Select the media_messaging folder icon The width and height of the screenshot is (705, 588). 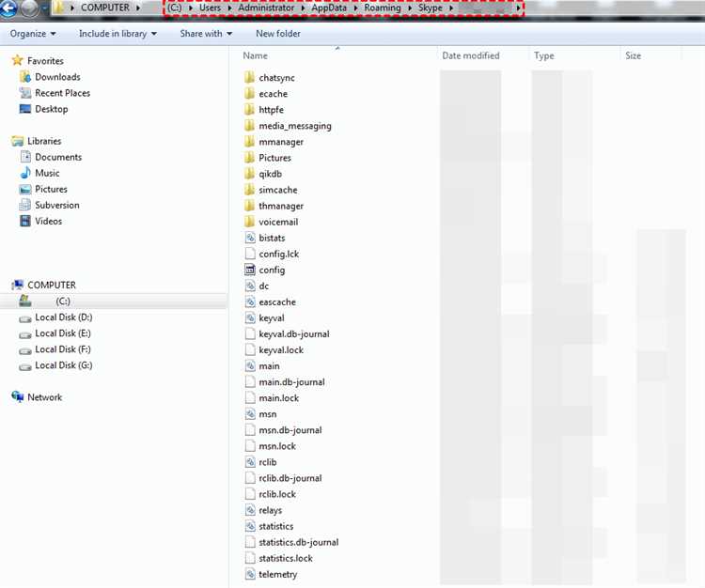[x=249, y=125]
